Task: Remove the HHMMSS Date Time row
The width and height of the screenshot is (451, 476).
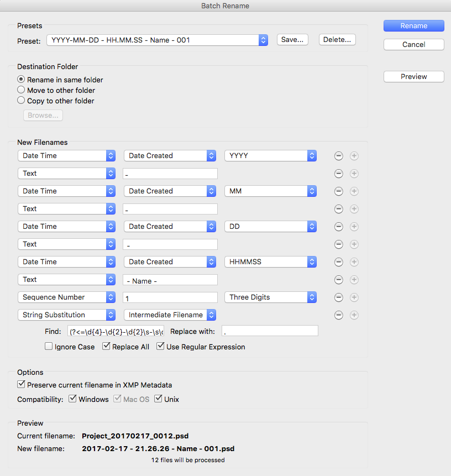Action: (x=339, y=262)
